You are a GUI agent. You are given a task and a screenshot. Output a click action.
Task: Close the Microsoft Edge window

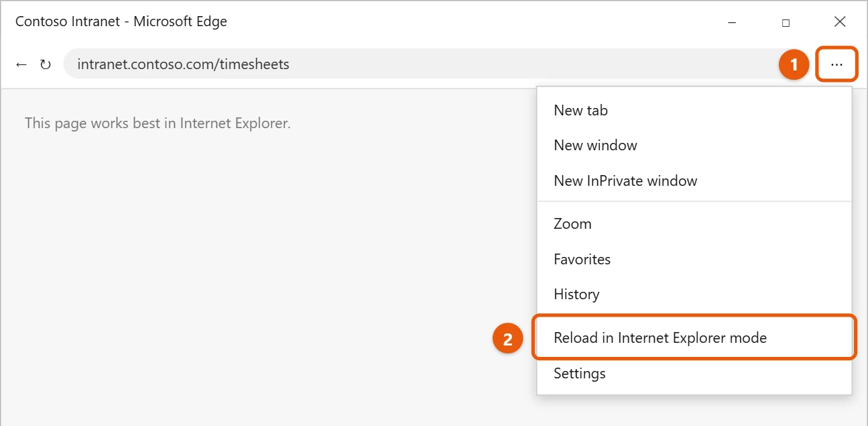tap(840, 22)
